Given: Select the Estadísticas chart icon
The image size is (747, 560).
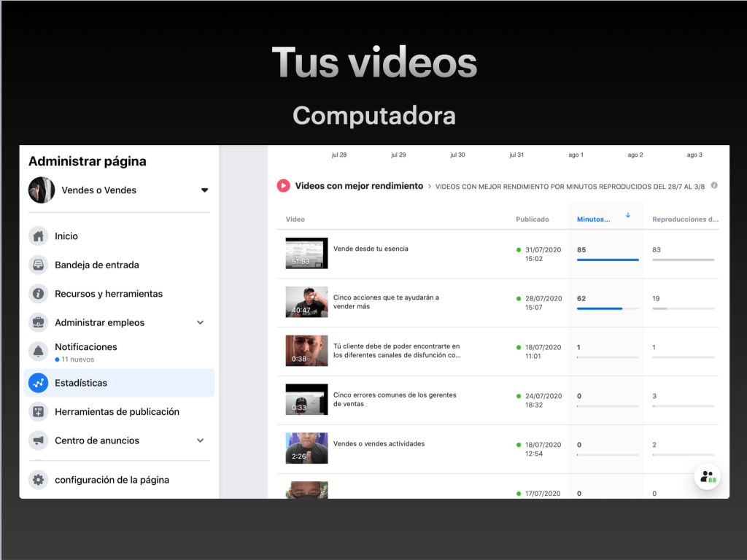Looking at the screenshot, I should (x=38, y=383).
